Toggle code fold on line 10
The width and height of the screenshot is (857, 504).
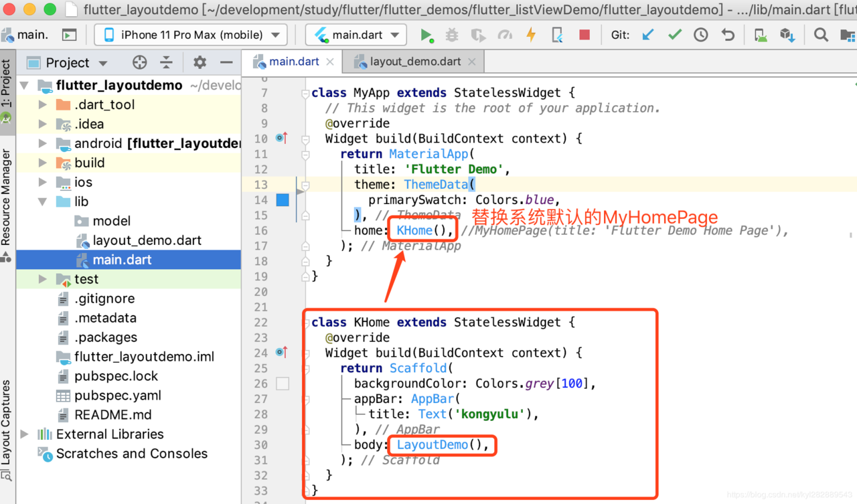point(305,139)
